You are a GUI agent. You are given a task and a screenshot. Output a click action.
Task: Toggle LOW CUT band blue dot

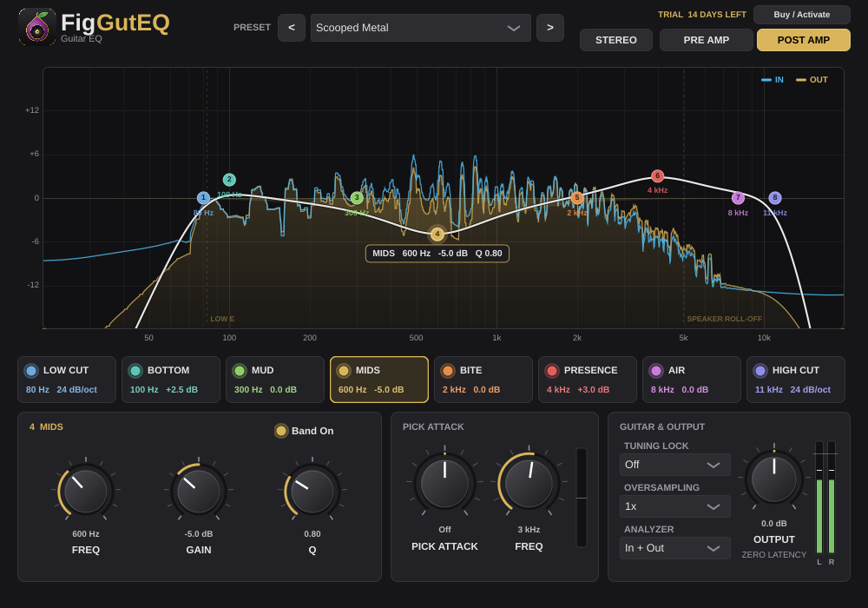[x=31, y=371]
